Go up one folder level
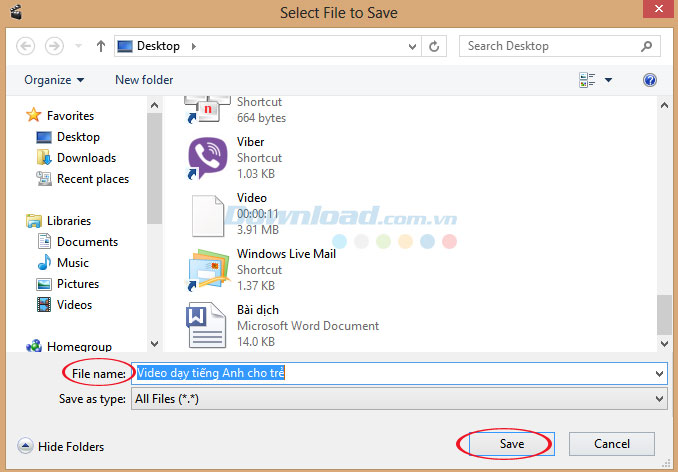Screen dimensions: 678x472 pyautogui.click(x=101, y=46)
